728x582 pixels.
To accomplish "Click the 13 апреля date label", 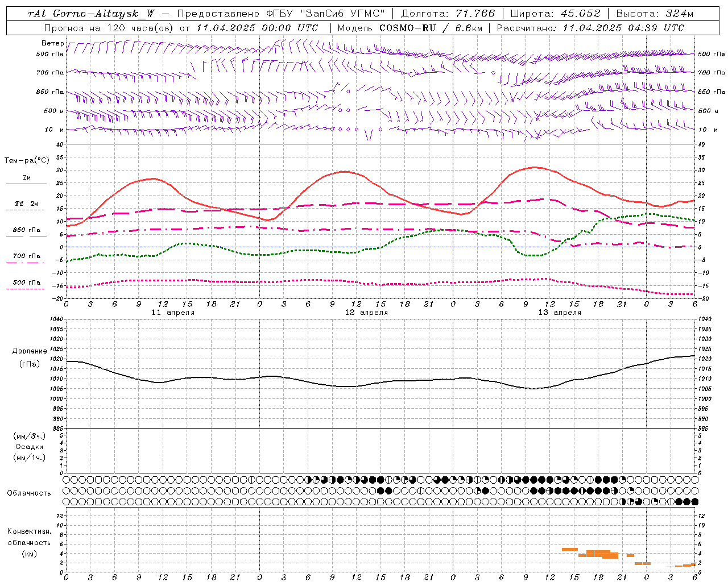I will pos(560,313).
